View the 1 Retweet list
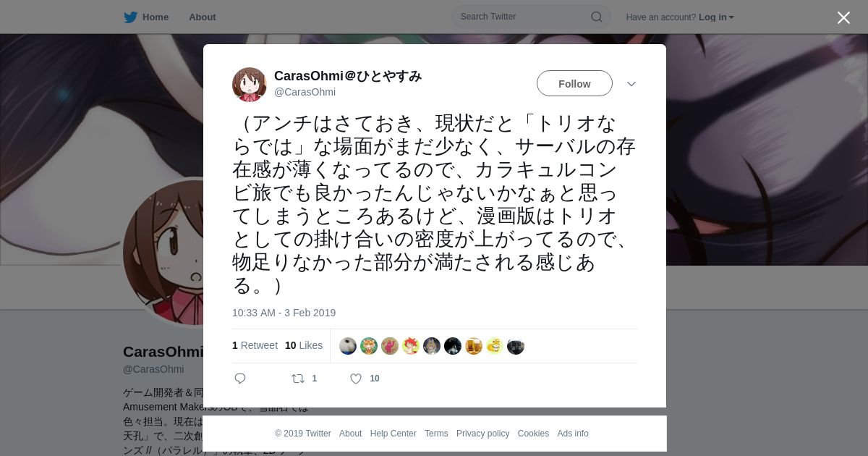 pyautogui.click(x=255, y=345)
